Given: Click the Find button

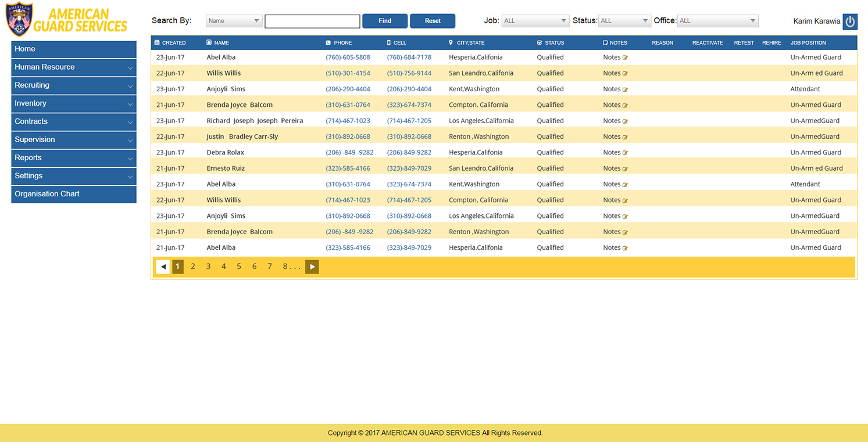Looking at the screenshot, I should pyautogui.click(x=385, y=21).
